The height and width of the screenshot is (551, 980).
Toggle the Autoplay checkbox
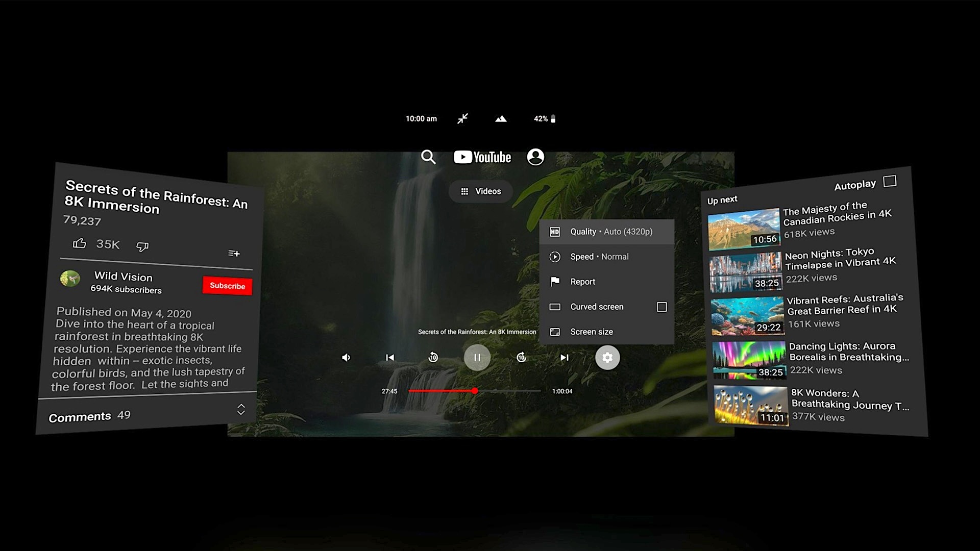point(890,181)
